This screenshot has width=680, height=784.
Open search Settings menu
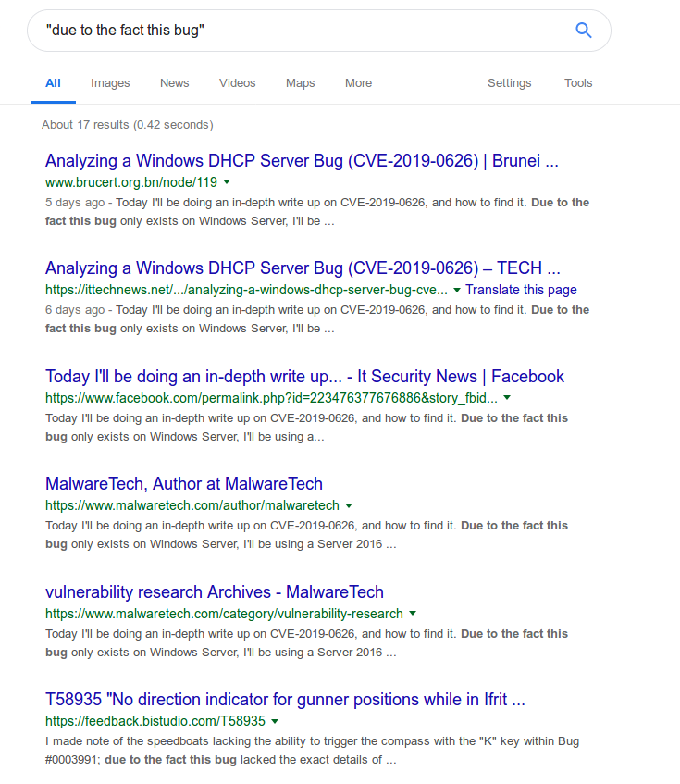tap(509, 83)
